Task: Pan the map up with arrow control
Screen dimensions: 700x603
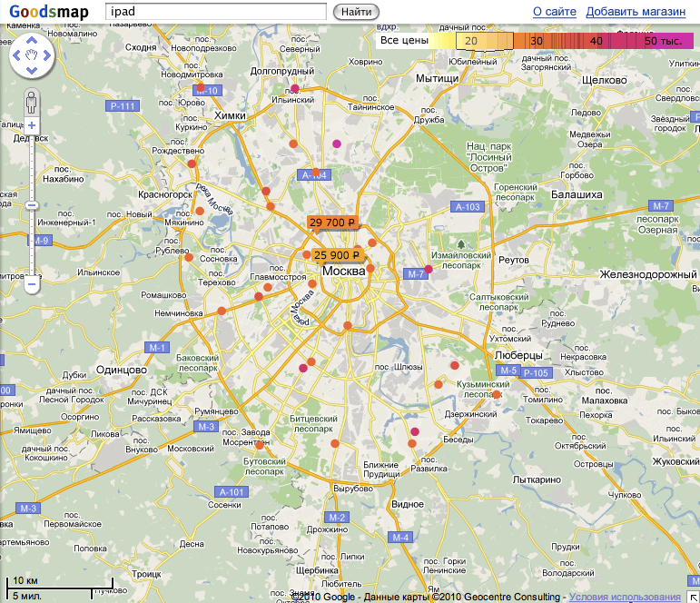Action: pyautogui.click(x=32, y=41)
